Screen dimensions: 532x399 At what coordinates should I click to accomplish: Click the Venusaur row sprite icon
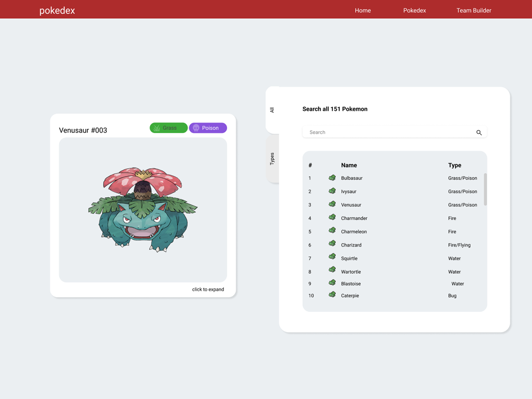(x=332, y=204)
